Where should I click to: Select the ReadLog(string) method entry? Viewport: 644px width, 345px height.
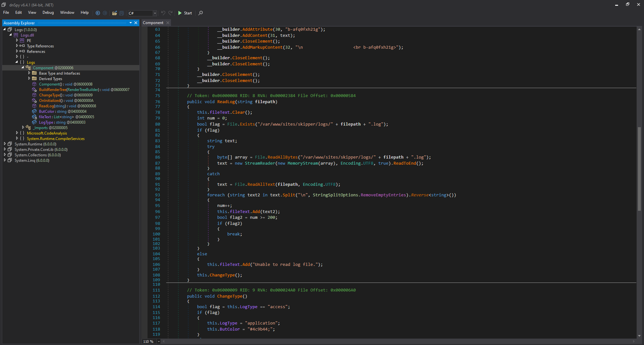[x=68, y=106]
